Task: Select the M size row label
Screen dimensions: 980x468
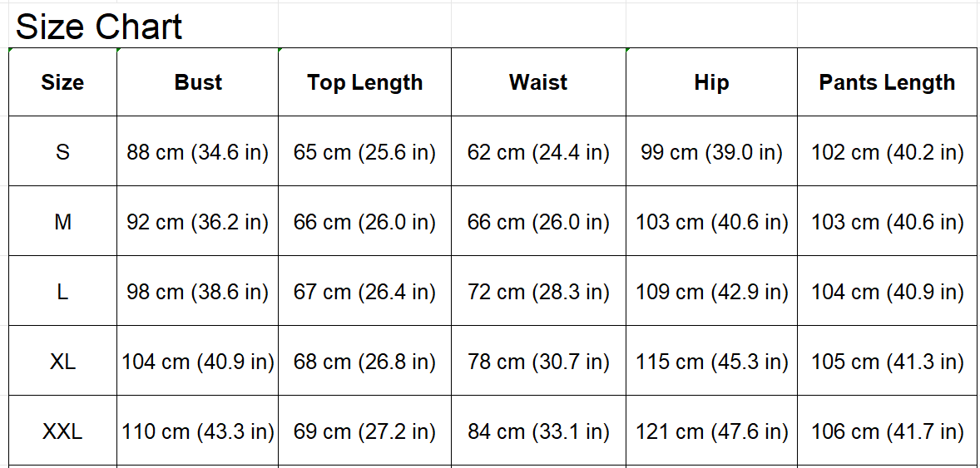Action: click(62, 222)
